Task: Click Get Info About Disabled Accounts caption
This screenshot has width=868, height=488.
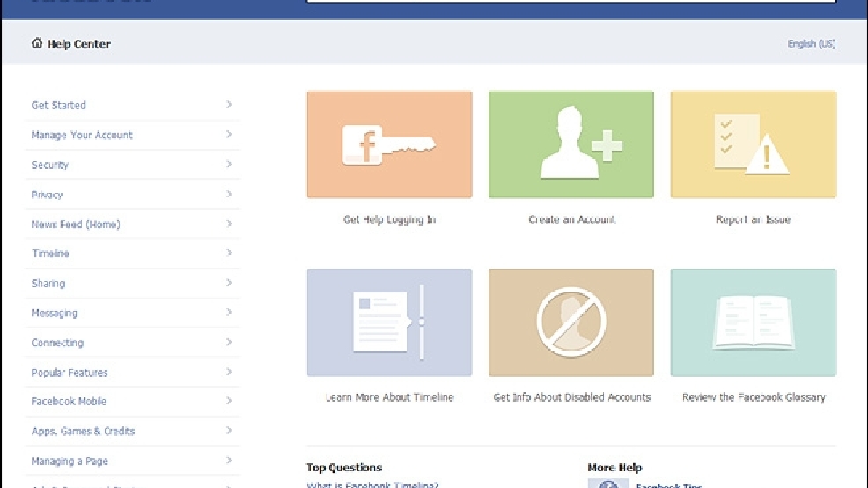Action: pos(572,397)
